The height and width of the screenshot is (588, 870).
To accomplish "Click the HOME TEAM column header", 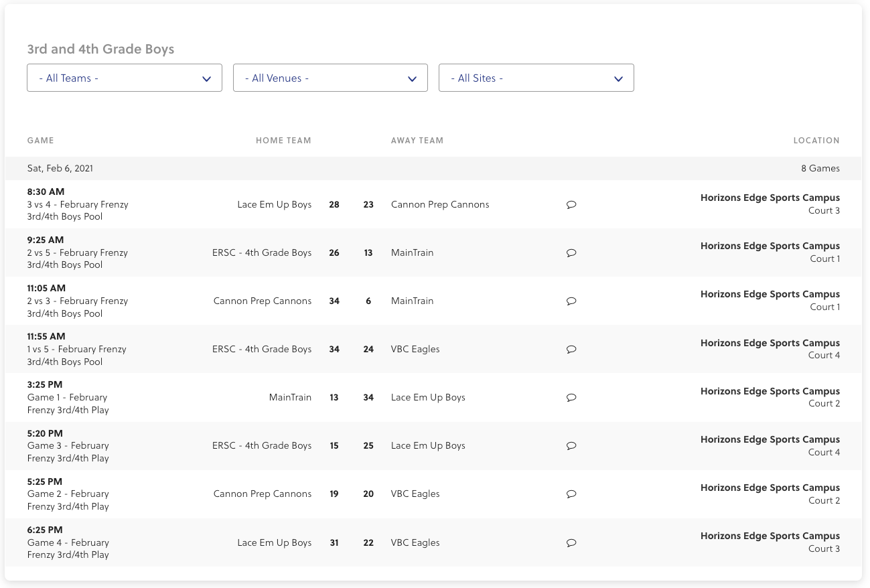I will [283, 141].
